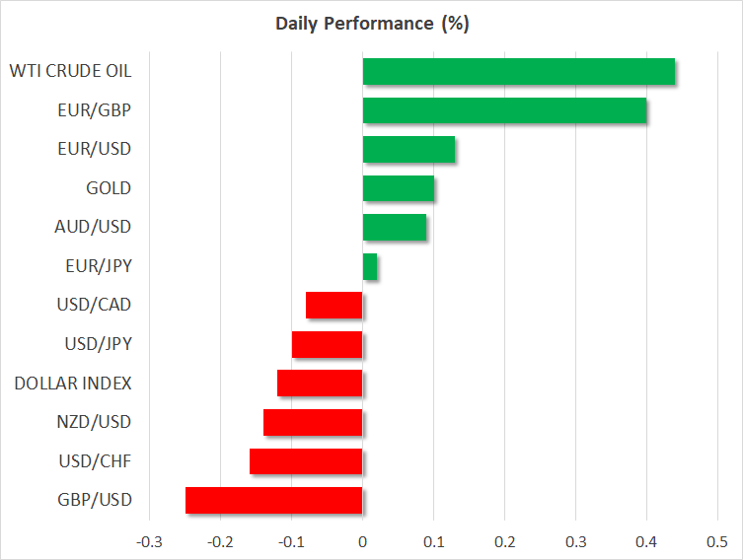
Task: Click the AUD/USD green bar
Action: (395, 227)
